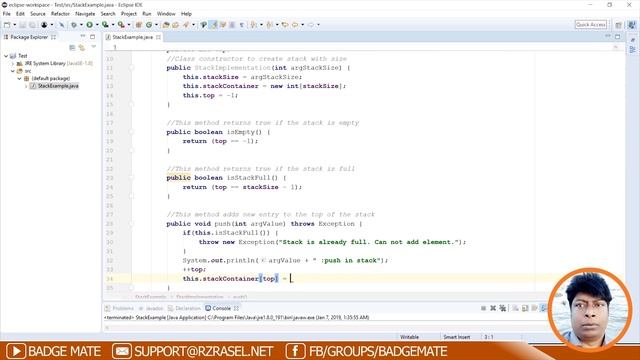Click the Next Annotation icon

point(253,25)
